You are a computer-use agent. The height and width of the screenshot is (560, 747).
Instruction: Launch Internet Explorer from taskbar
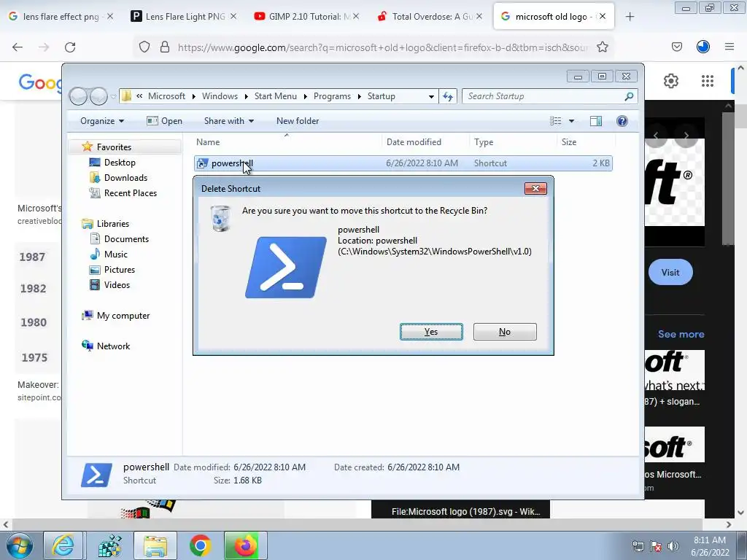pyautogui.click(x=63, y=545)
